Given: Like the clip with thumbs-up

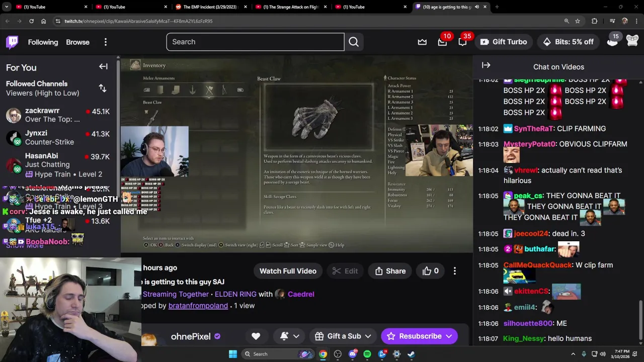Looking at the screenshot, I should coord(431,271).
